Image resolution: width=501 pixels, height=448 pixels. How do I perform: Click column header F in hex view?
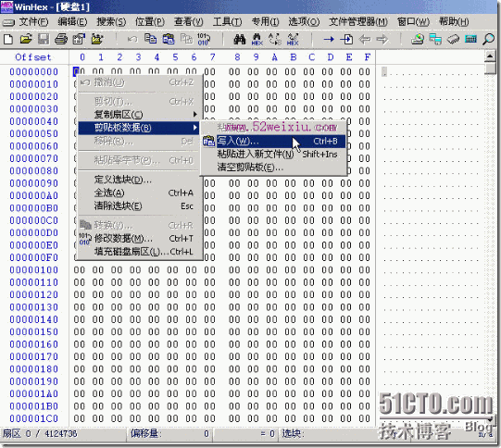367,57
